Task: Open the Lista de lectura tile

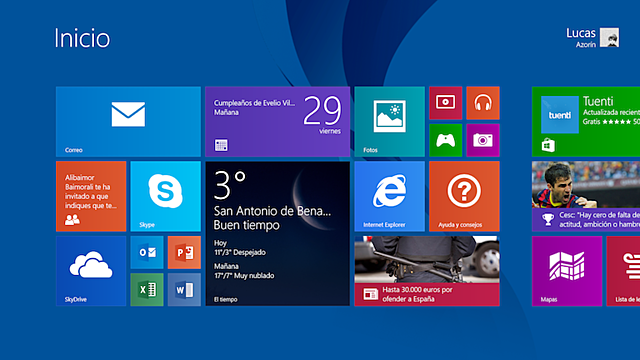Action: tap(623, 271)
